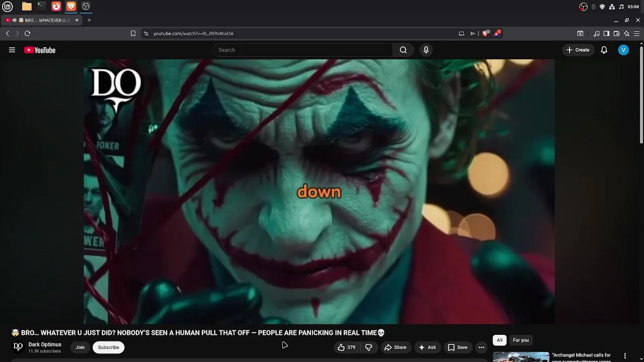Expand the YouTube guide hamburger menu
644x362 pixels.
12,50
